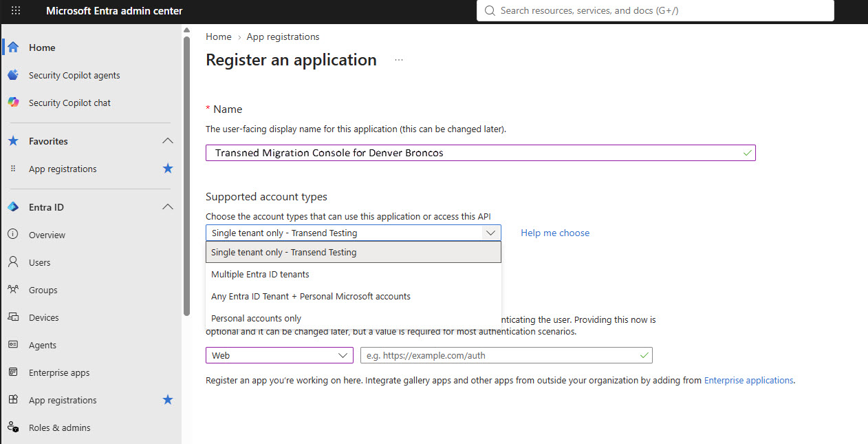Collapse the Favorites section chevron
This screenshot has height=444, width=868.
point(167,141)
